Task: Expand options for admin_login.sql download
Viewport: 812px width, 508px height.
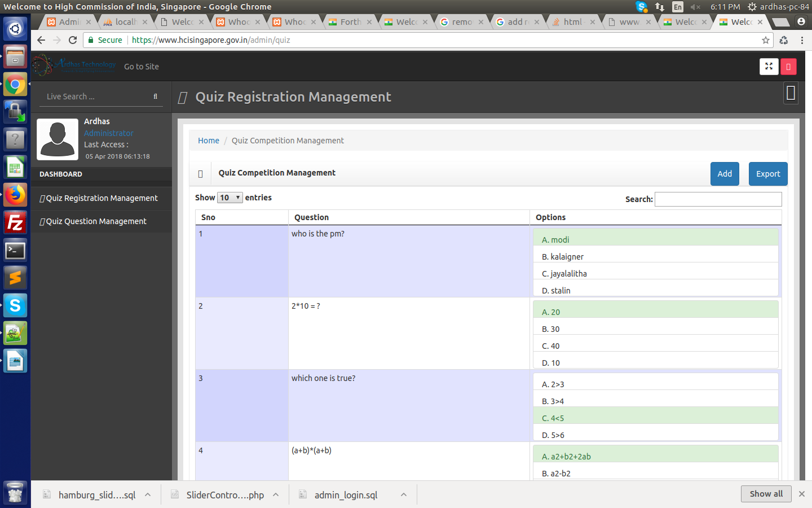Action: coord(404,494)
